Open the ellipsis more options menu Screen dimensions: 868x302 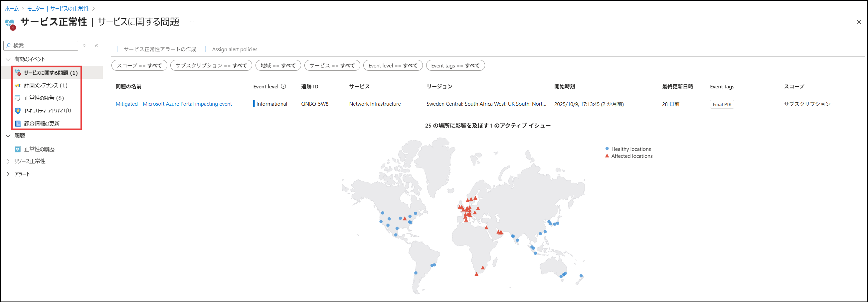tap(192, 22)
